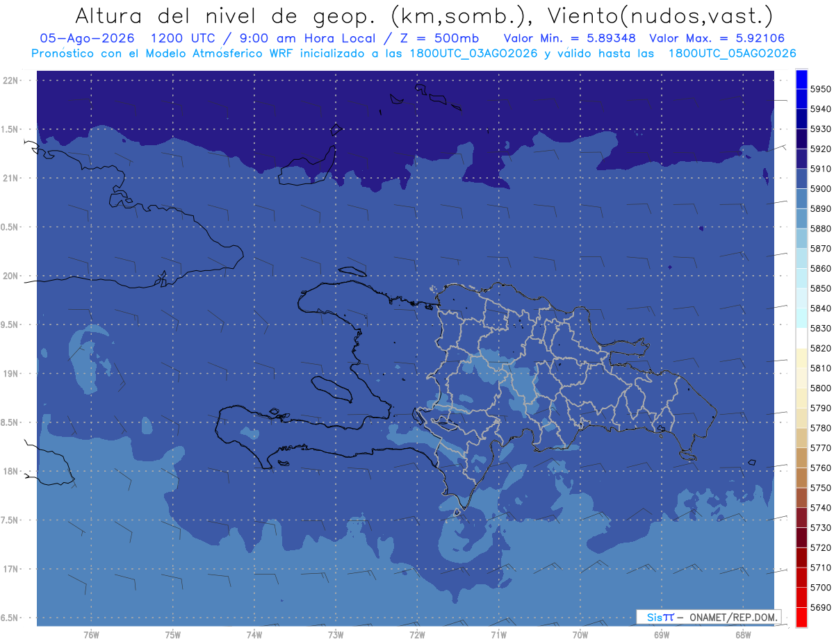Click the "5700" legend value
Viewport: 834px width, 644px height.
pos(821,588)
